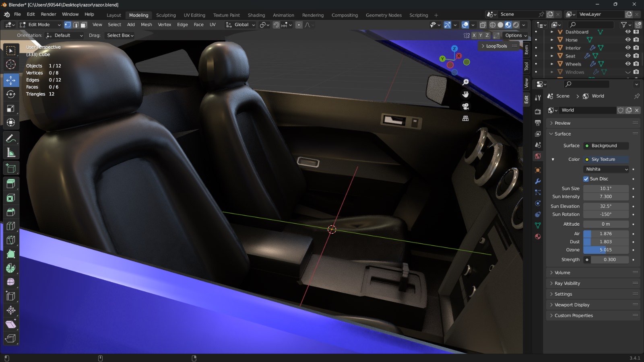Image resolution: width=644 pixels, height=362 pixels.
Task: Select the Measure tool
Action: click(11, 153)
